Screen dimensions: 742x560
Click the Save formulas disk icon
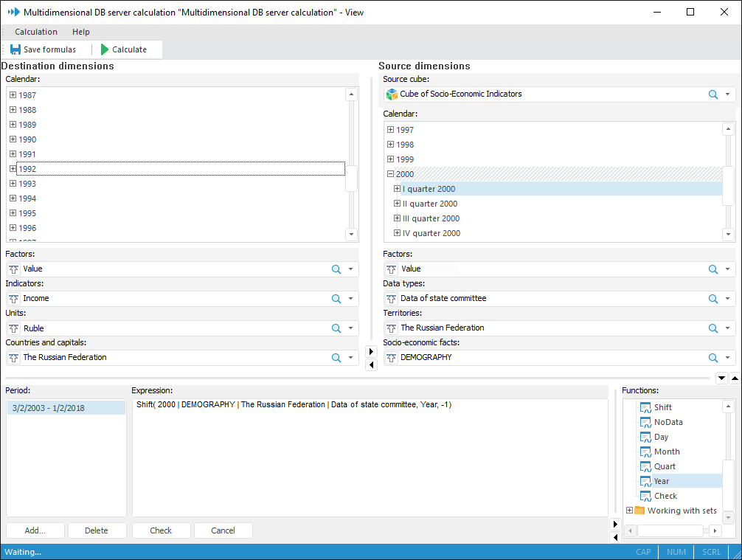pyautogui.click(x=15, y=49)
